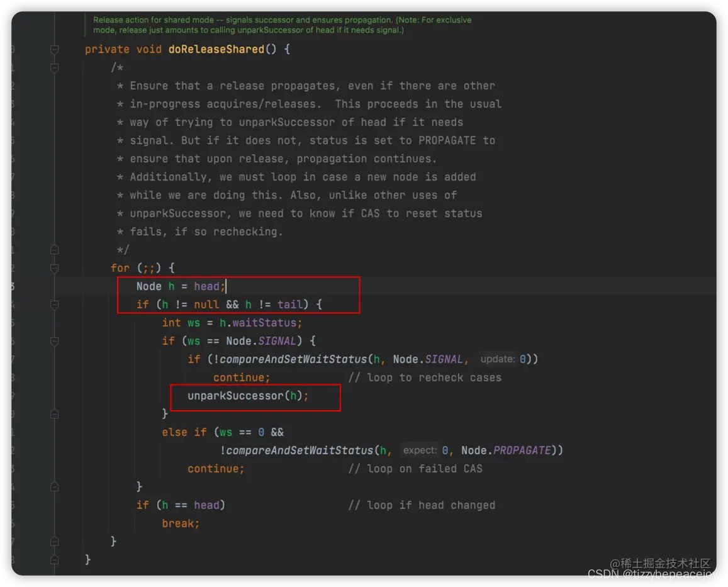
Task: Click comment line 'while we are doing this'
Action: click(x=287, y=195)
